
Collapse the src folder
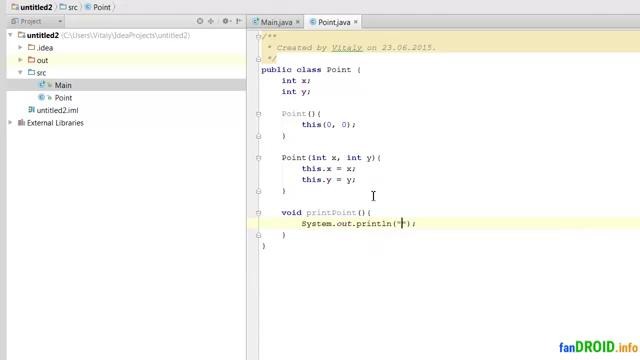coord(20,72)
